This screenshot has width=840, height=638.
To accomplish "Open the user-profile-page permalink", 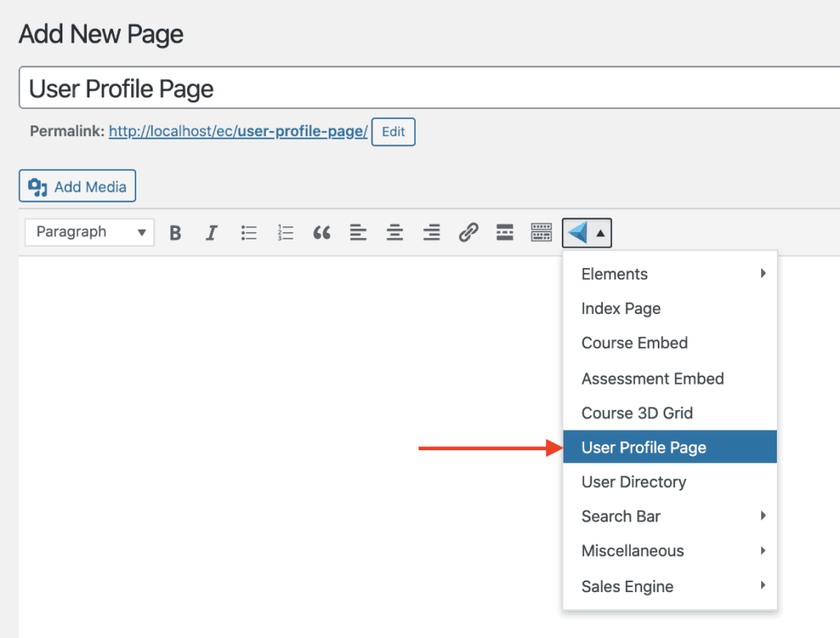I will (x=238, y=131).
